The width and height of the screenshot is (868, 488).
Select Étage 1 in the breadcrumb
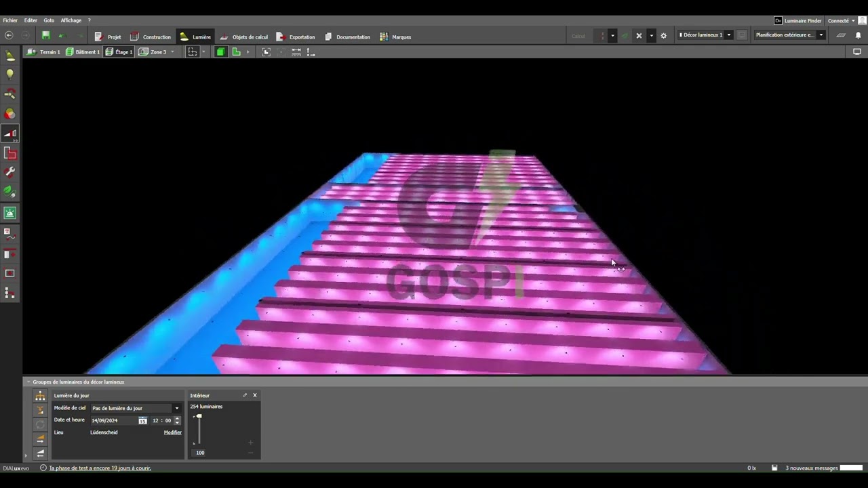click(119, 52)
